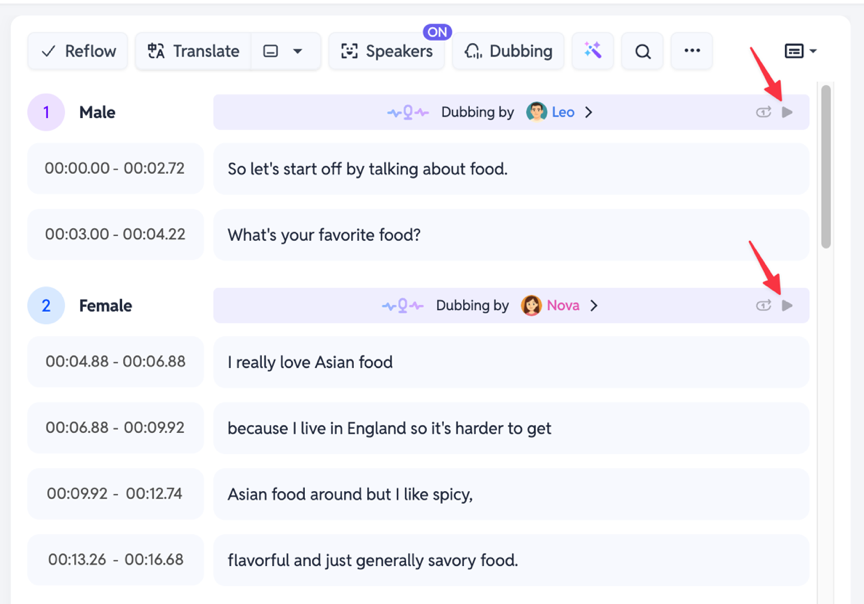The image size is (864, 604).
Task: Edit subtitle "I really love Asian food"
Action: (511, 362)
